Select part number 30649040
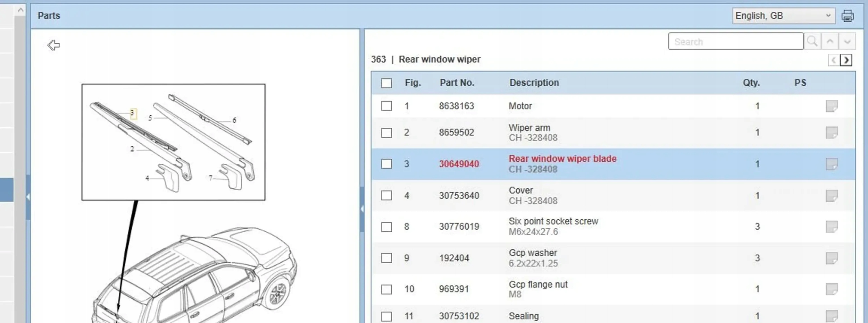 [459, 164]
